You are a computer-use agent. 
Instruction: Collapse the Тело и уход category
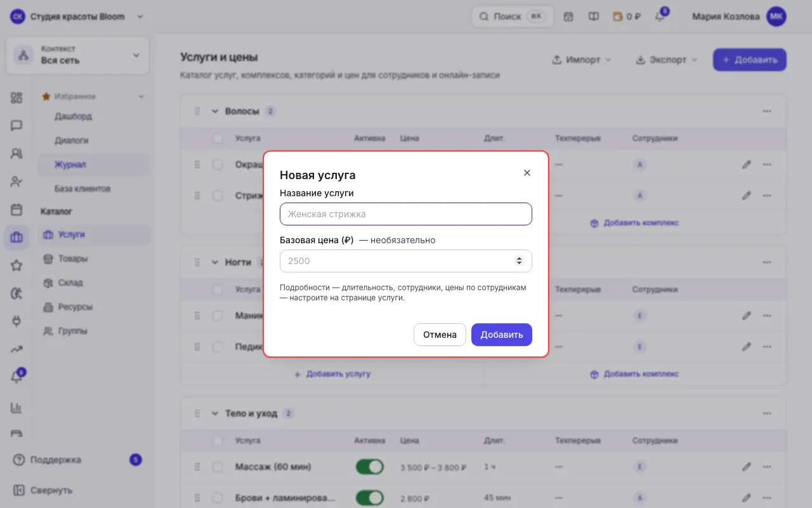[x=214, y=413]
